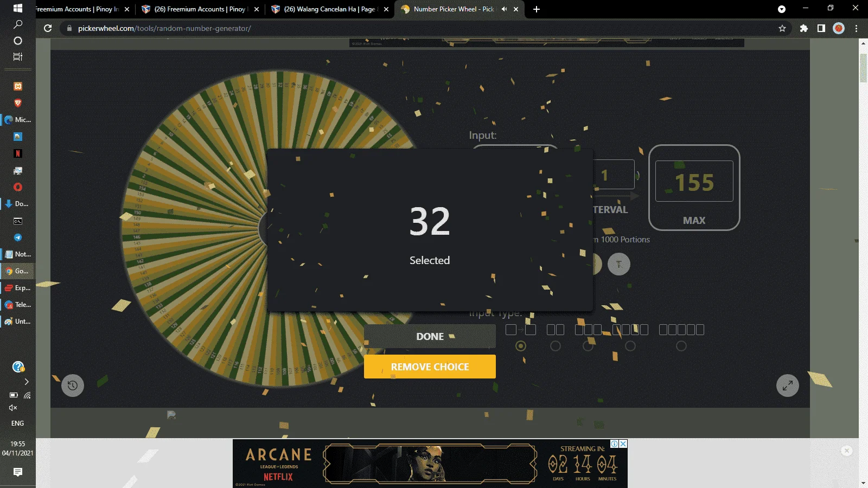Click the REMOVE CHOICE button
Viewport: 868px width, 488px height.
[430, 367]
